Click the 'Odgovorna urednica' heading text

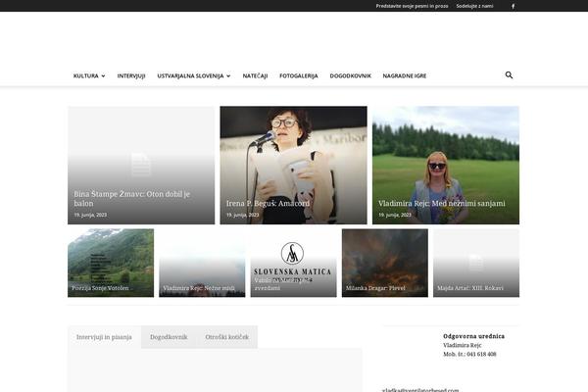[473, 336]
